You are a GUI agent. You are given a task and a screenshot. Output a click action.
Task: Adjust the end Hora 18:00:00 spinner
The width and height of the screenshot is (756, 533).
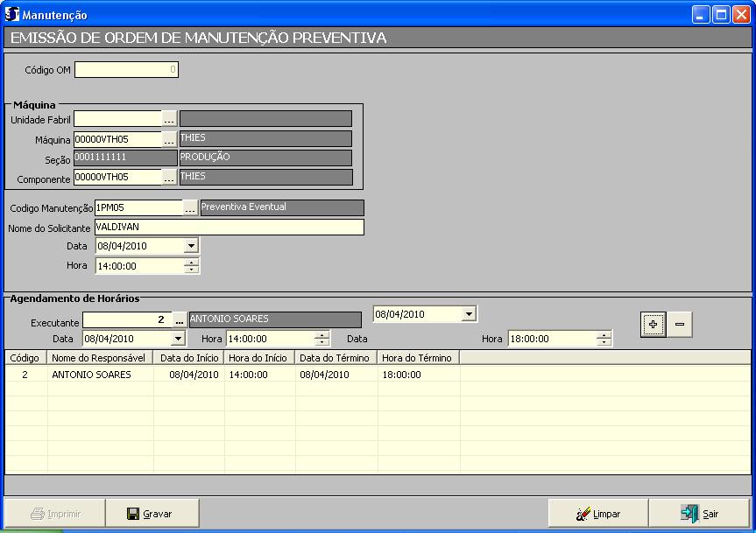coord(603,339)
